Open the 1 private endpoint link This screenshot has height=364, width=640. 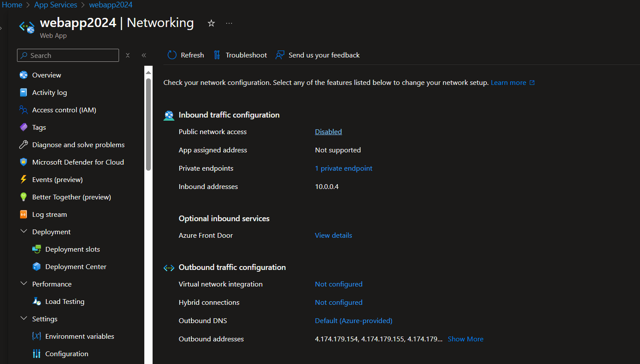pos(344,168)
